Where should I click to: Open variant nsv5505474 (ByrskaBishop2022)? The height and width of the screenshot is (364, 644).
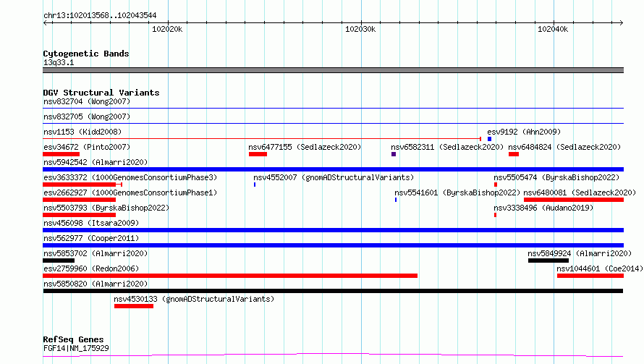point(556,177)
